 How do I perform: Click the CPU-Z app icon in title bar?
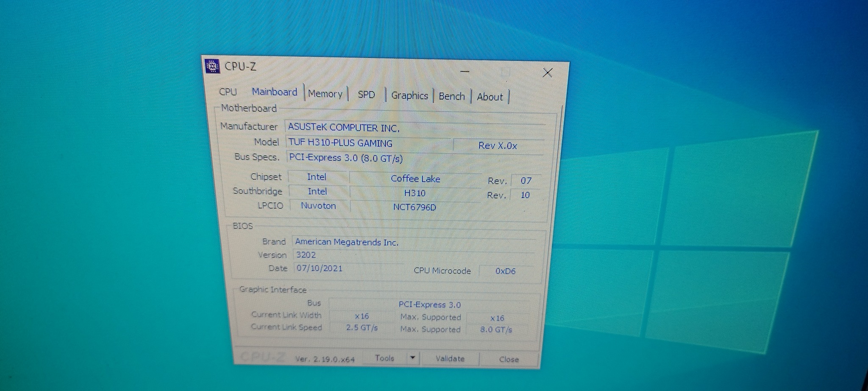pyautogui.click(x=212, y=66)
